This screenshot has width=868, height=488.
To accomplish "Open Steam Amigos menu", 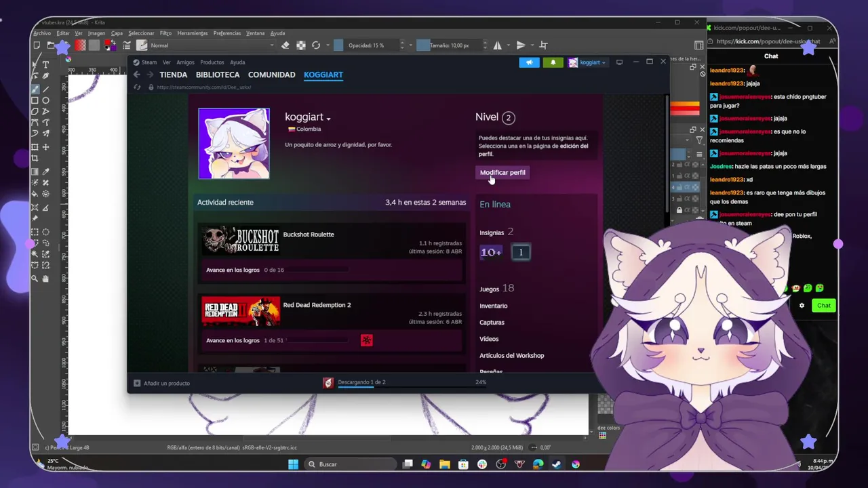I will pos(185,62).
